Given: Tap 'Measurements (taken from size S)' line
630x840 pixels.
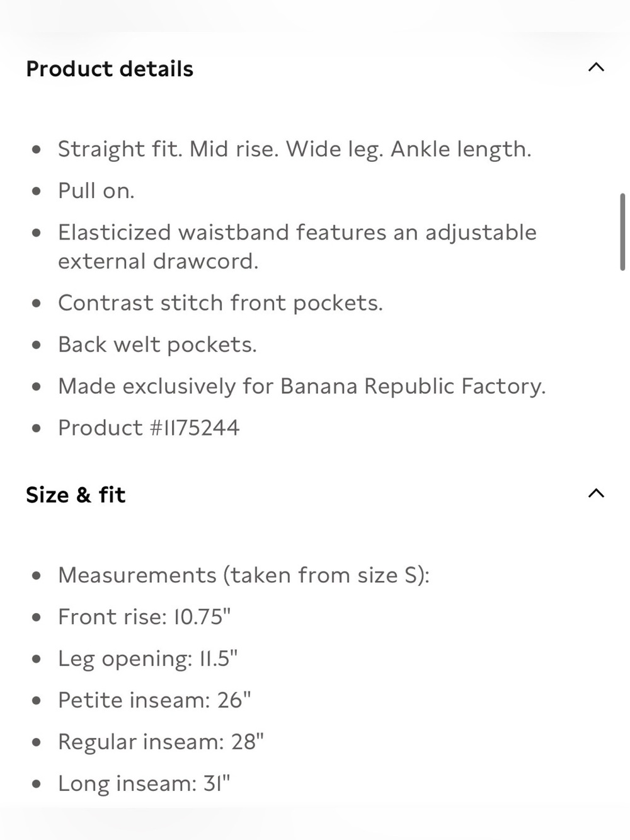Looking at the screenshot, I should click(x=244, y=575).
